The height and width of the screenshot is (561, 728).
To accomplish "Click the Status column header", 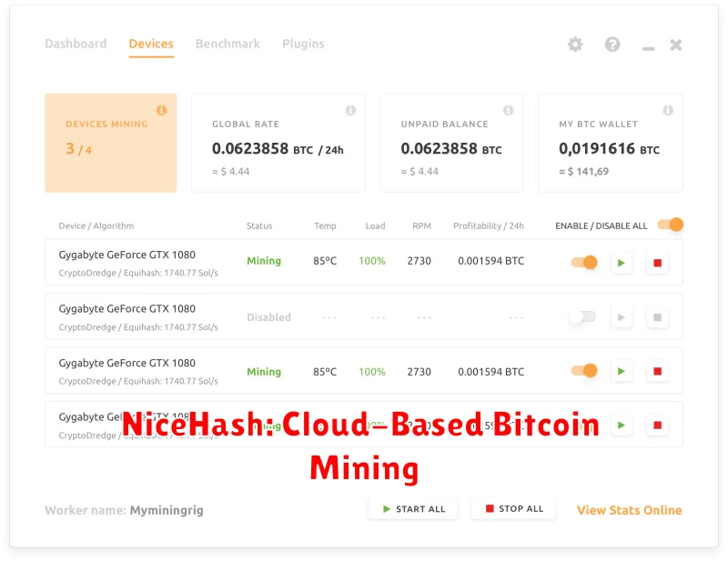I will coord(259,226).
